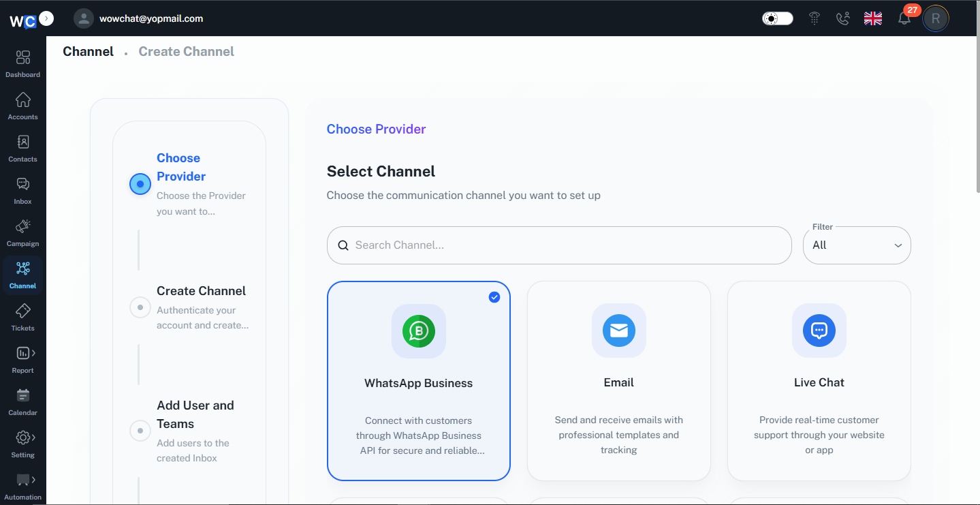
Task: Click the Live Chat bubble icon
Action: (819, 331)
